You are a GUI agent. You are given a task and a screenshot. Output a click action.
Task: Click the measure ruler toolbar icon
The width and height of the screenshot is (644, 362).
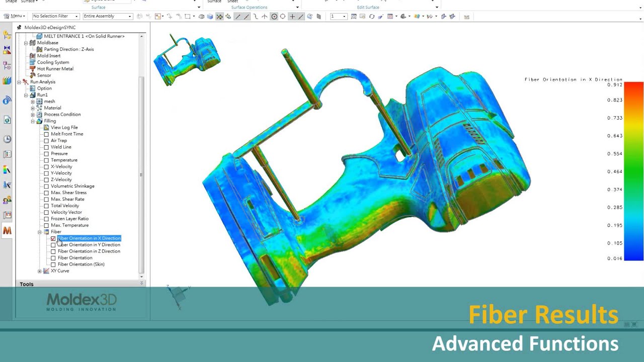[466, 17]
